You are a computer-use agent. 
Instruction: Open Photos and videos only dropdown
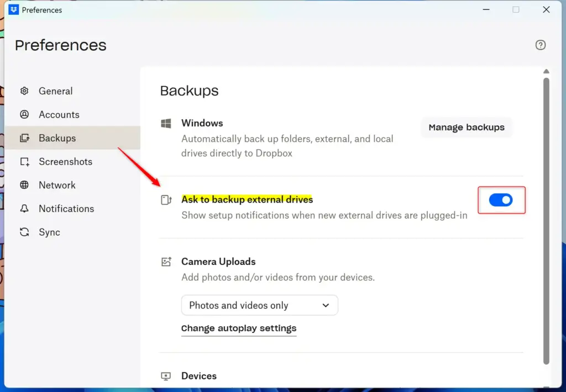click(x=260, y=305)
